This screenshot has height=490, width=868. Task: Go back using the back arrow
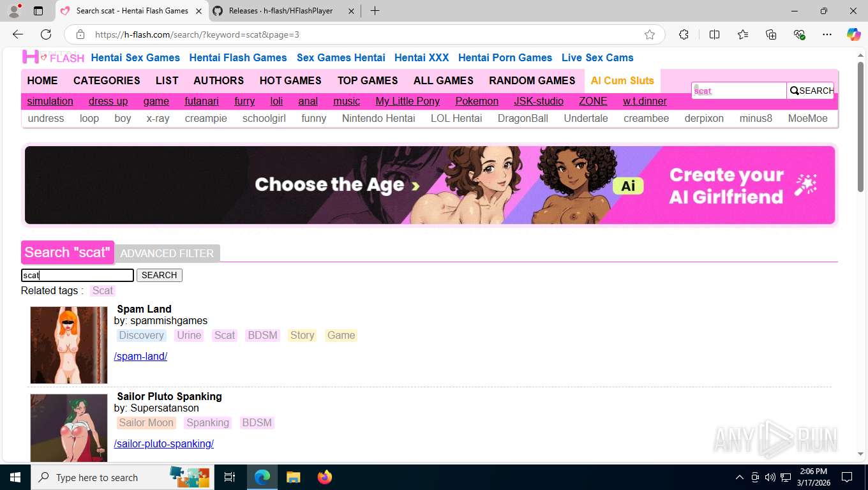coord(18,34)
